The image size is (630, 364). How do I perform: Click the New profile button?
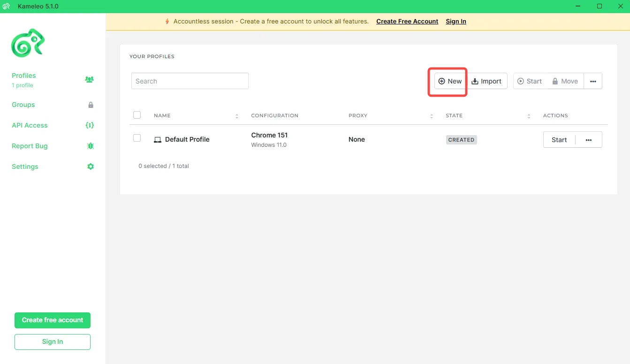(450, 81)
